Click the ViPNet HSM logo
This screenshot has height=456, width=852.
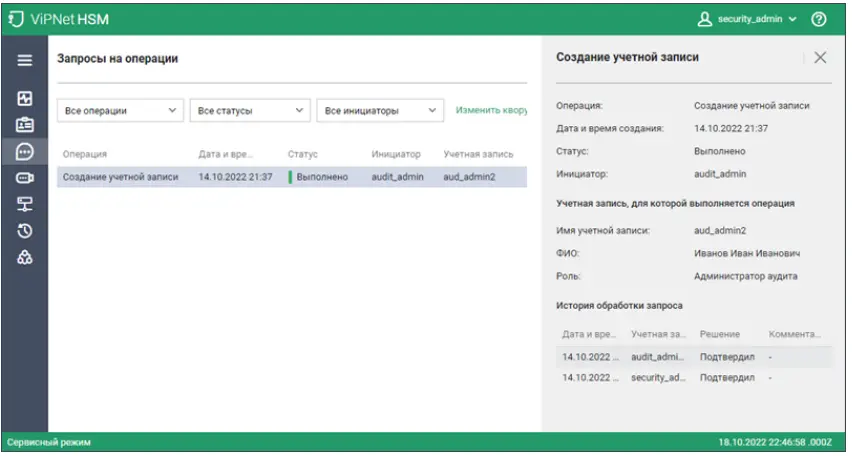pyautogui.click(x=63, y=18)
